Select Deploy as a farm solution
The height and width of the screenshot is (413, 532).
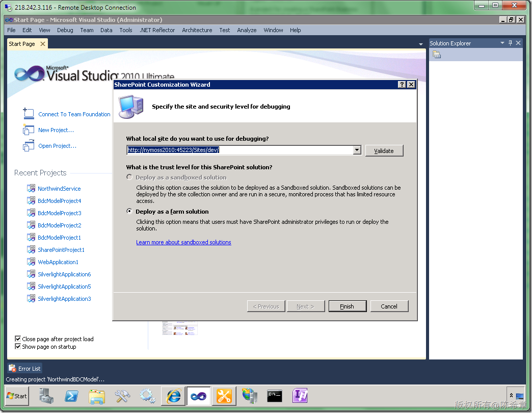tap(129, 211)
